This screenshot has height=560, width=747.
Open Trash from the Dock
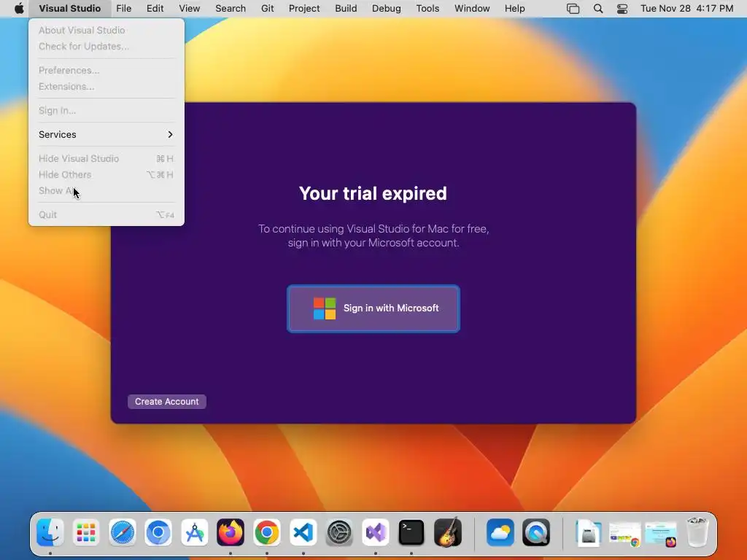click(697, 532)
